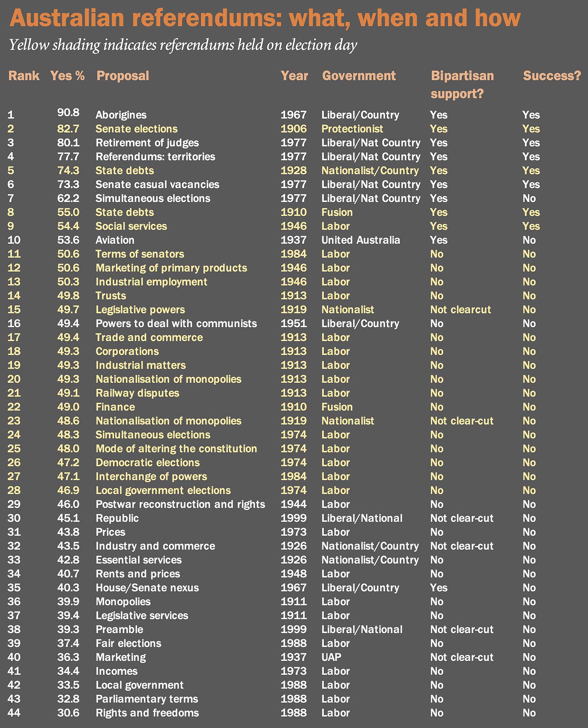This screenshot has width=588, height=728.
Task: Click the 'Proposal' column header
Action: point(123,76)
